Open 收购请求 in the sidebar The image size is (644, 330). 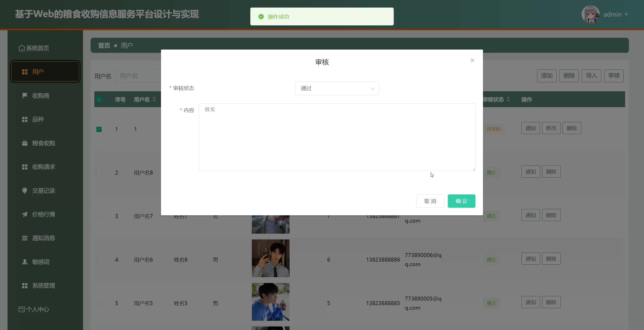[43, 167]
